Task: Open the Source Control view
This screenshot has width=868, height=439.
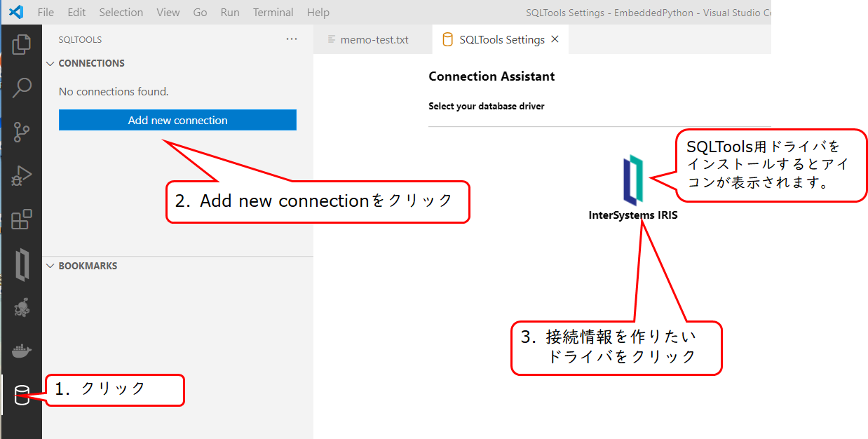Action: 22,132
